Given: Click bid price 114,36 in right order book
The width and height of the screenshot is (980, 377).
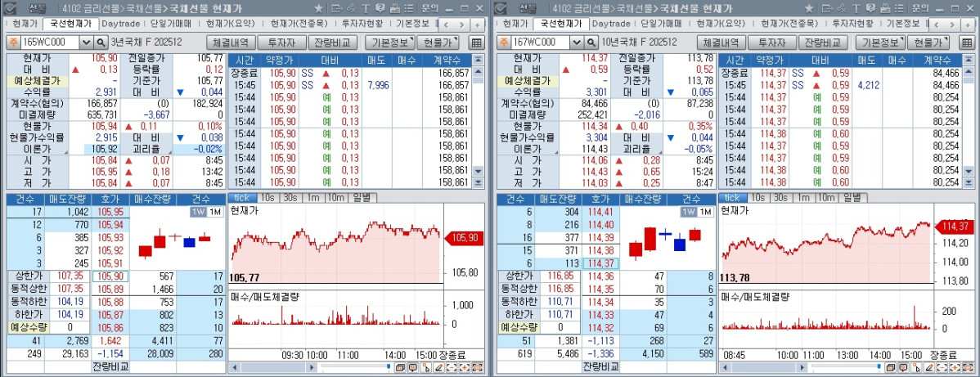Looking at the screenshot, I should (600, 276).
